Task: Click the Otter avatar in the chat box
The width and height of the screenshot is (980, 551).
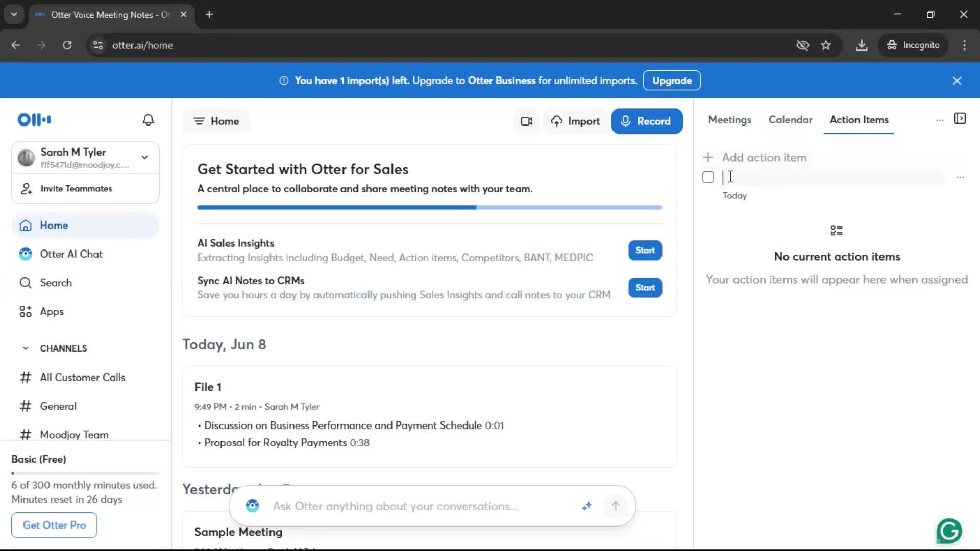Action: (x=252, y=506)
